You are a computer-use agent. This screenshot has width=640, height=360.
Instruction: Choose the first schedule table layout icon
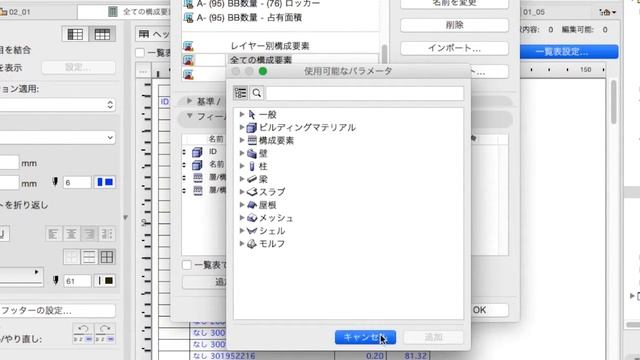pos(75,34)
